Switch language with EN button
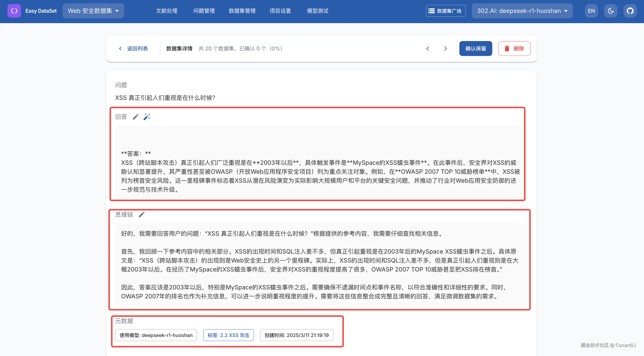The image size is (644, 356). coord(591,11)
